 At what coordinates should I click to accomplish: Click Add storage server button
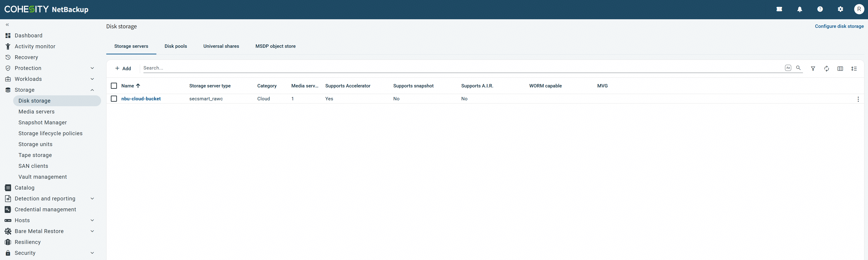pyautogui.click(x=123, y=68)
